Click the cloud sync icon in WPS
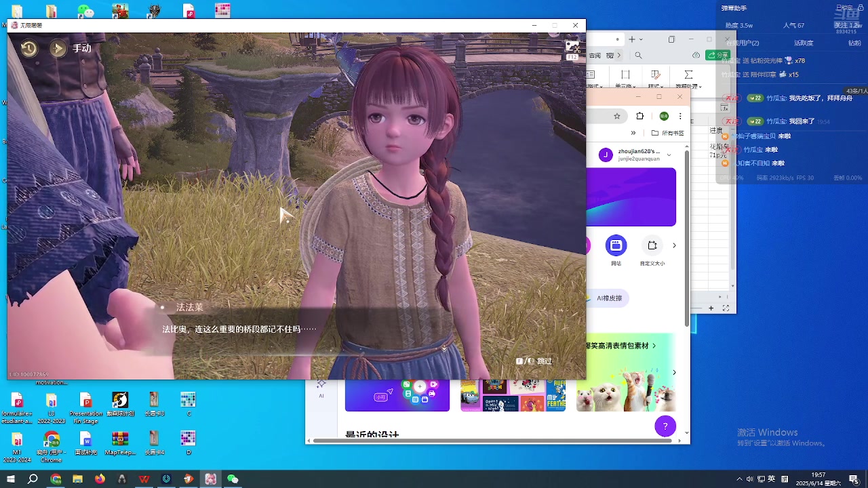 click(696, 55)
